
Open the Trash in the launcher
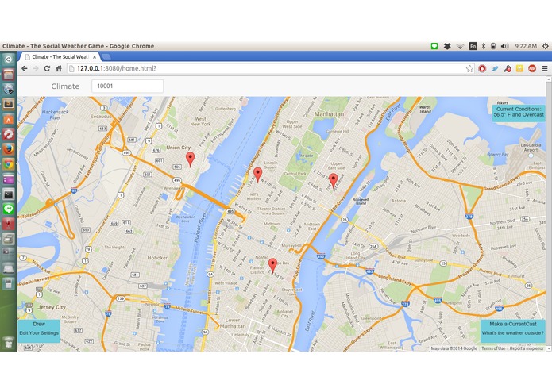pyautogui.click(x=9, y=342)
